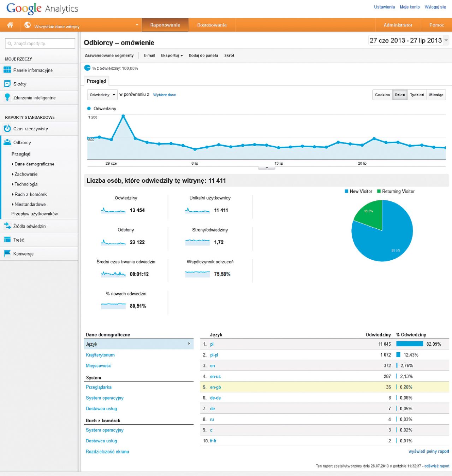Click Skrót toolbar button
452x476 pixels.
click(229, 55)
